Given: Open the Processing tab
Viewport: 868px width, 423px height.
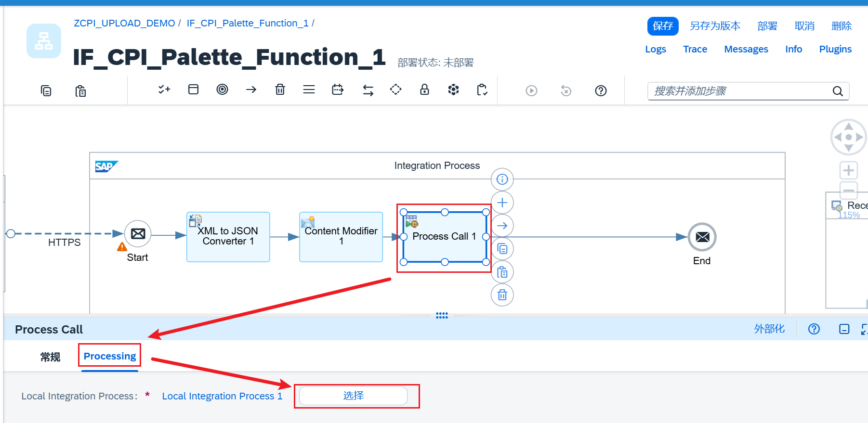Looking at the screenshot, I should 110,356.
